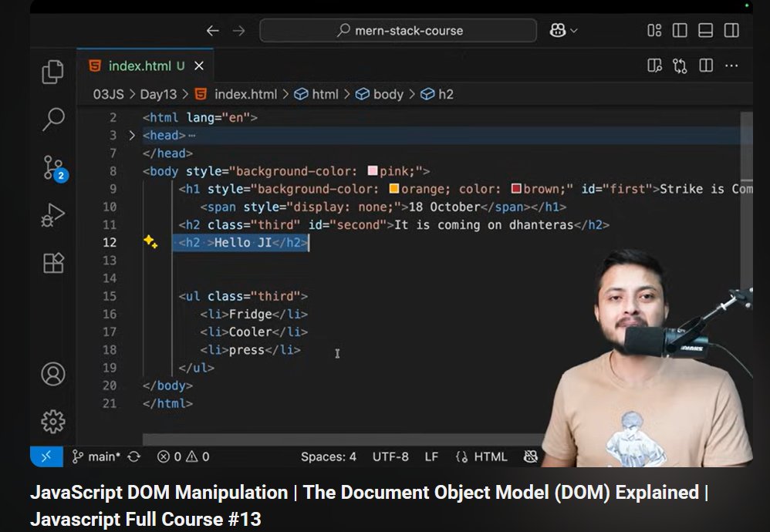Image resolution: width=770 pixels, height=532 pixels.
Task: Select body element in the breadcrumb
Action: coord(380,94)
